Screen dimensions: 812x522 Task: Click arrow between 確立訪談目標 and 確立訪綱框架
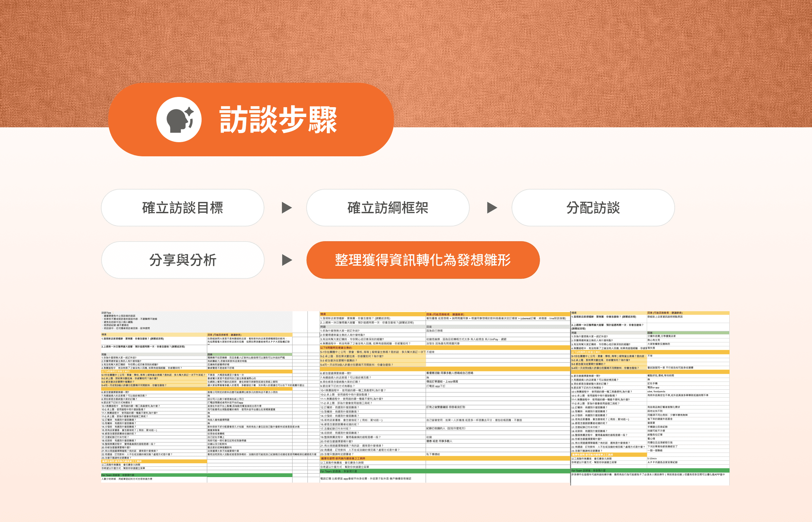(x=286, y=208)
